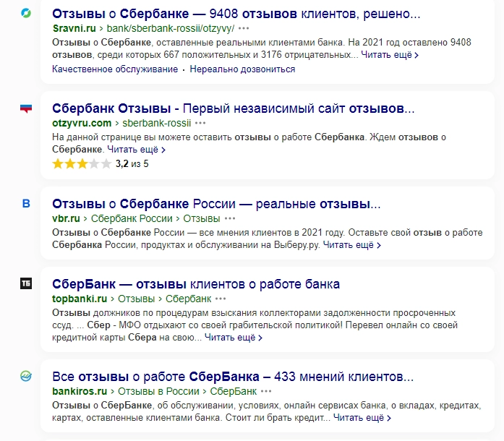Follow the 'Качественное обслуживание' sitelink
This screenshot has width=504, height=441.
click(115, 69)
